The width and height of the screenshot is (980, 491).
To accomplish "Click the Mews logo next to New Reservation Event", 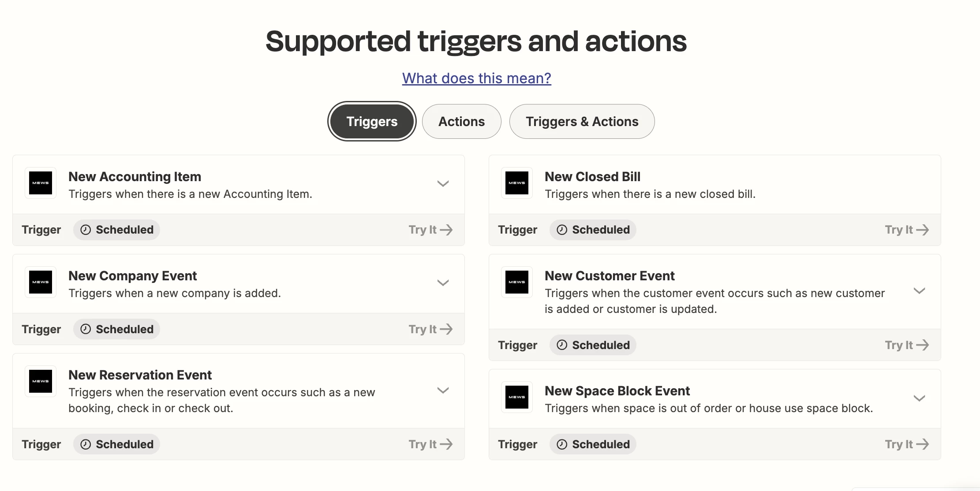I will pyautogui.click(x=41, y=381).
